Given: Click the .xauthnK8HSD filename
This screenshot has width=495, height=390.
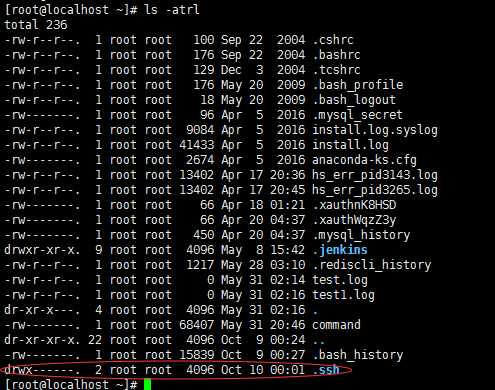Looking at the screenshot, I should click(x=354, y=205).
